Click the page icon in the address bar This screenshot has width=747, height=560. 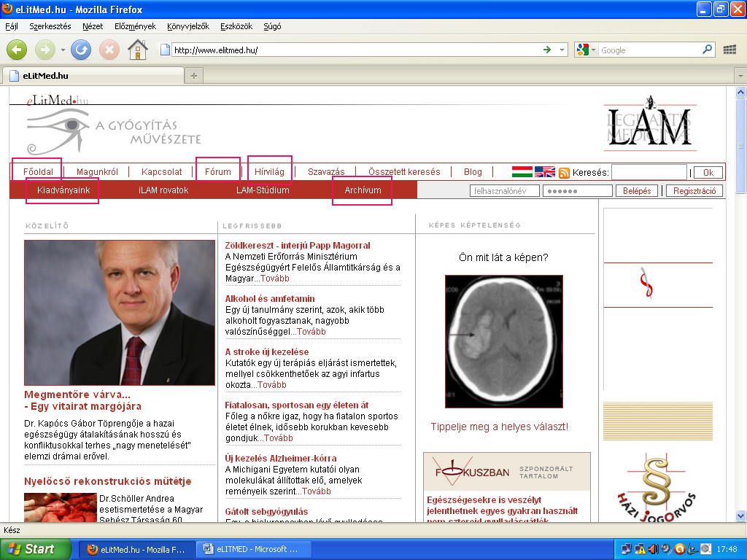click(x=165, y=50)
